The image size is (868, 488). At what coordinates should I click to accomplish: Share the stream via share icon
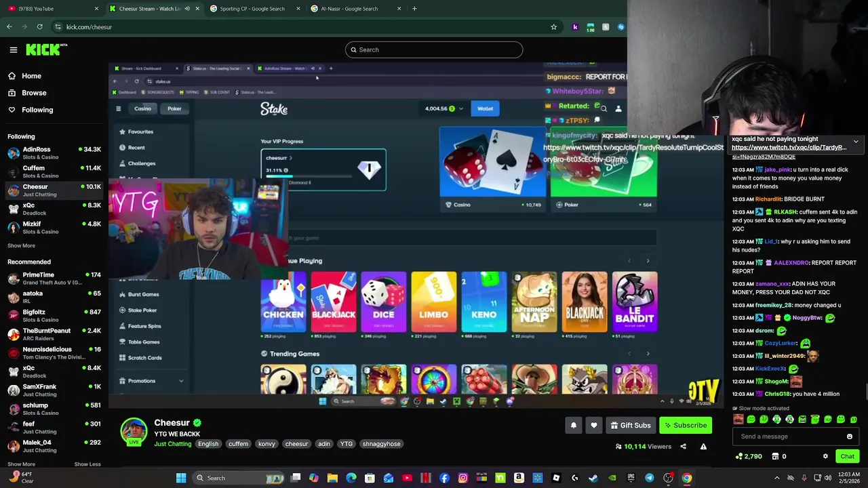click(683, 447)
